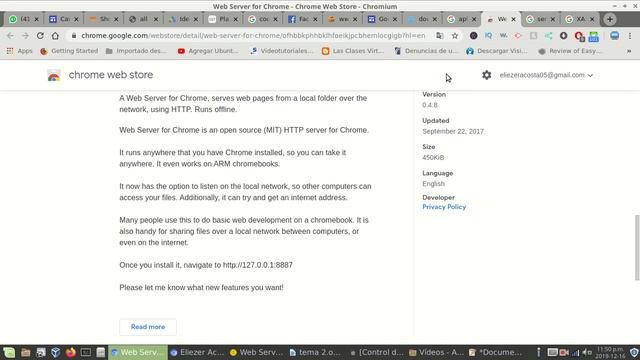Open the browser home page

(55, 36)
